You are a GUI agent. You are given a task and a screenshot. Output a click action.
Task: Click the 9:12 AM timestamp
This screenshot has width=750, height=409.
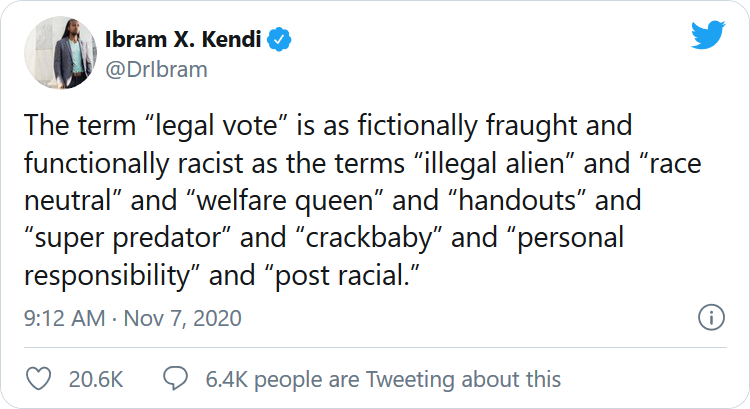[x=65, y=319]
